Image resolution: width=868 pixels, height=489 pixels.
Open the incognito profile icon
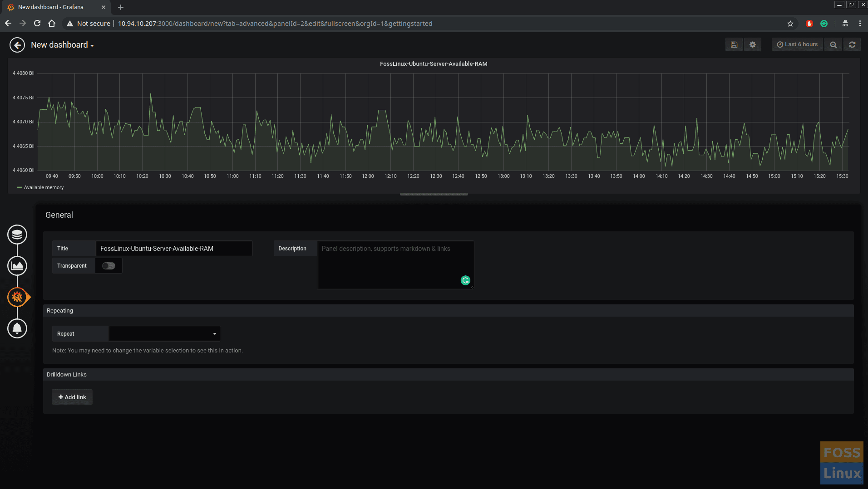click(x=845, y=24)
